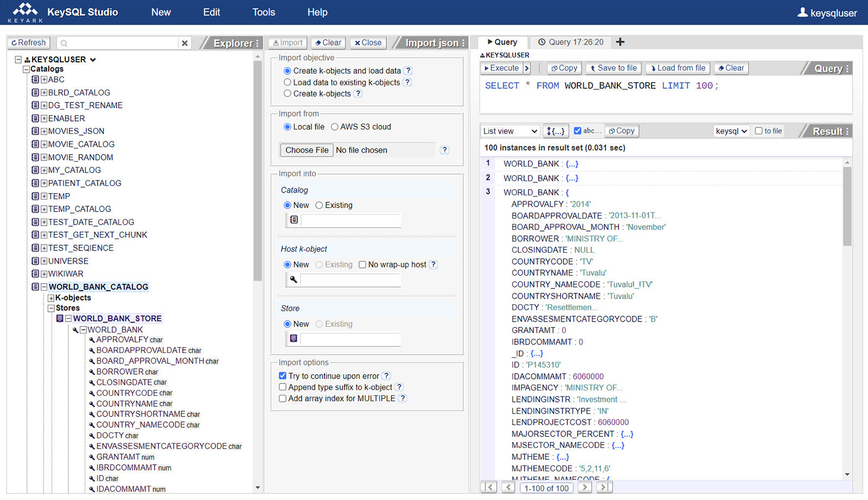Open the List view dropdown

510,131
